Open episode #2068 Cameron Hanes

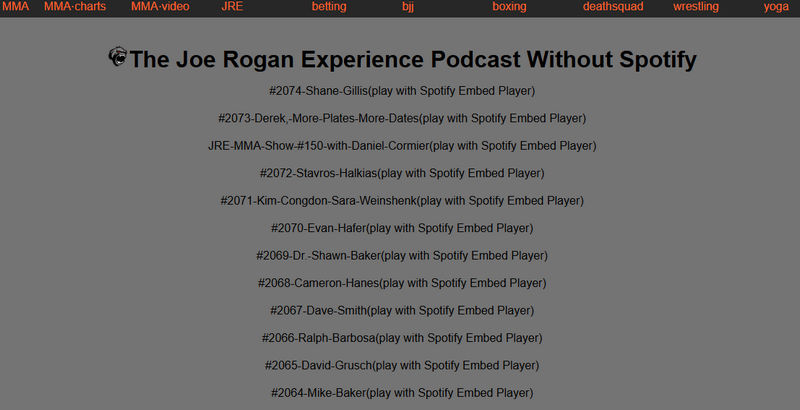coord(402,284)
